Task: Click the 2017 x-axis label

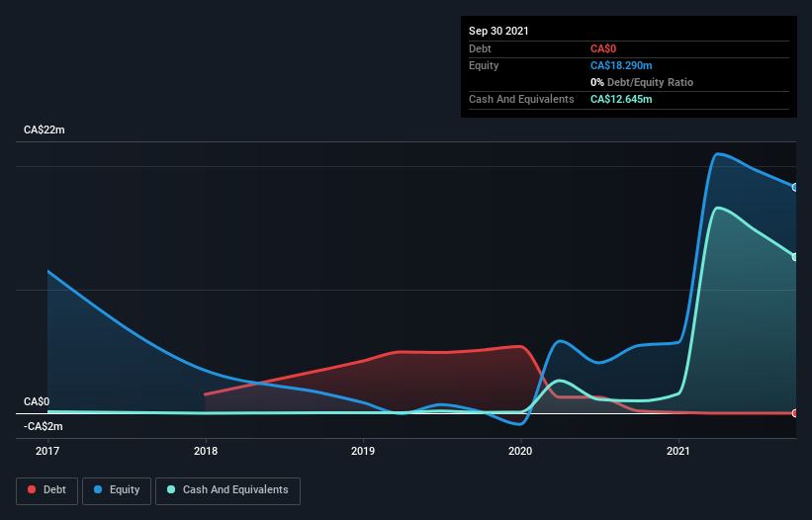Action: coord(47,451)
